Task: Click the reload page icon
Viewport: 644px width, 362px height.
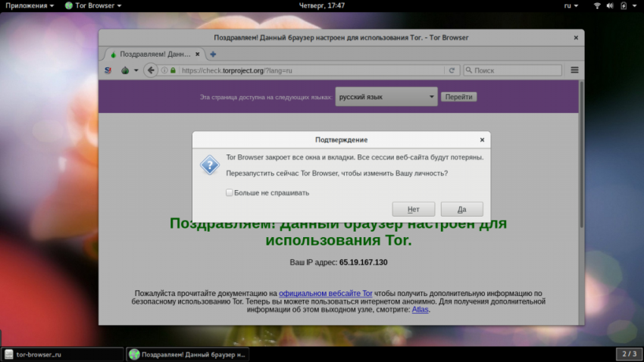Action: click(x=452, y=70)
